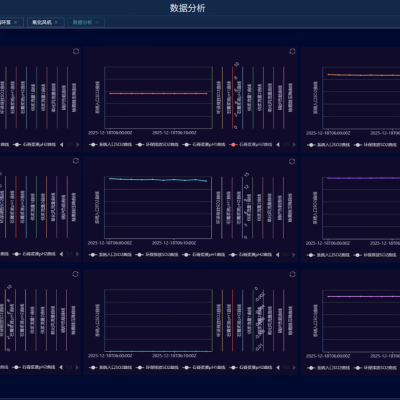The width and height of the screenshot is (400, 400).
Task: Go to next legend page in bottom center chart
Action: pos(294,367)
